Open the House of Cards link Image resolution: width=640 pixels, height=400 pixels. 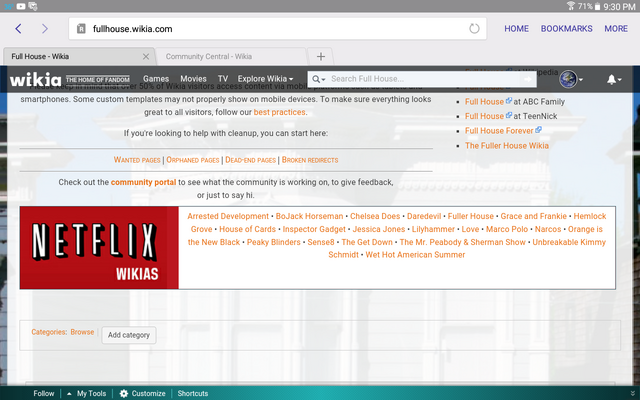(x=247, y=229)
